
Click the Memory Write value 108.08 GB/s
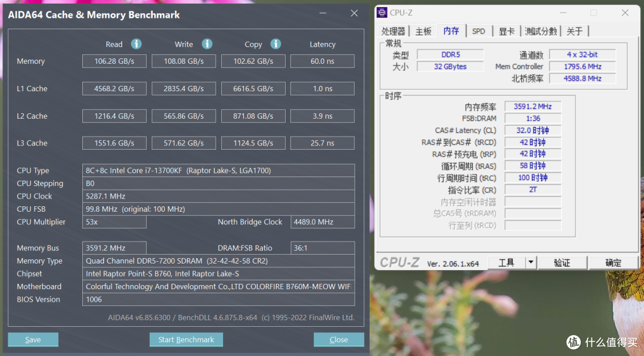pyautogui.click(x=184, y=61)
